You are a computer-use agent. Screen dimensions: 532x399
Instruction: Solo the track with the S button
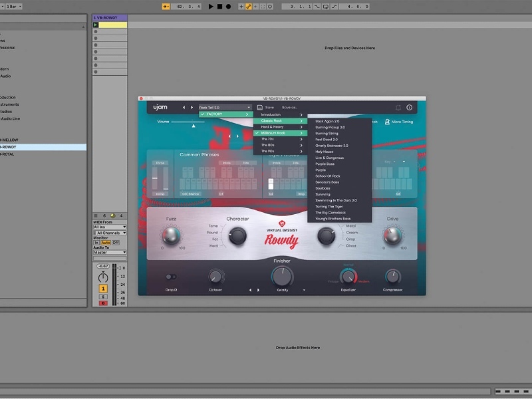point(103,295)
